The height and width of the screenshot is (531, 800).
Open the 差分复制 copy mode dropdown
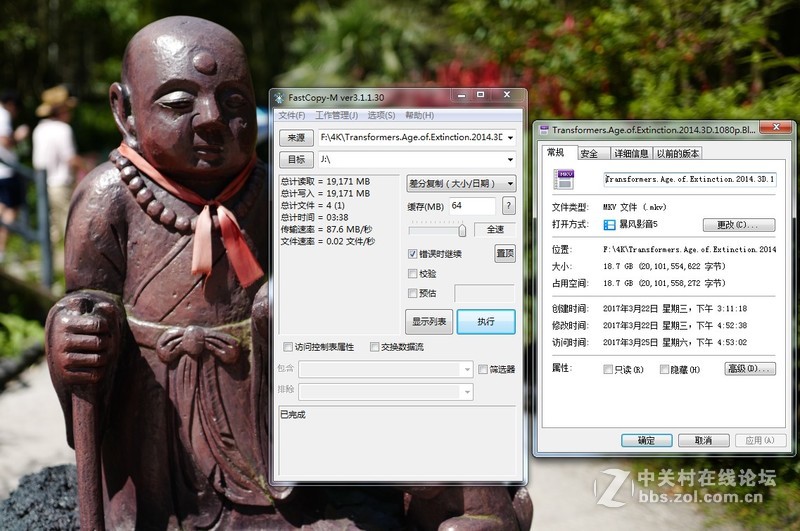tap(461, 184)
